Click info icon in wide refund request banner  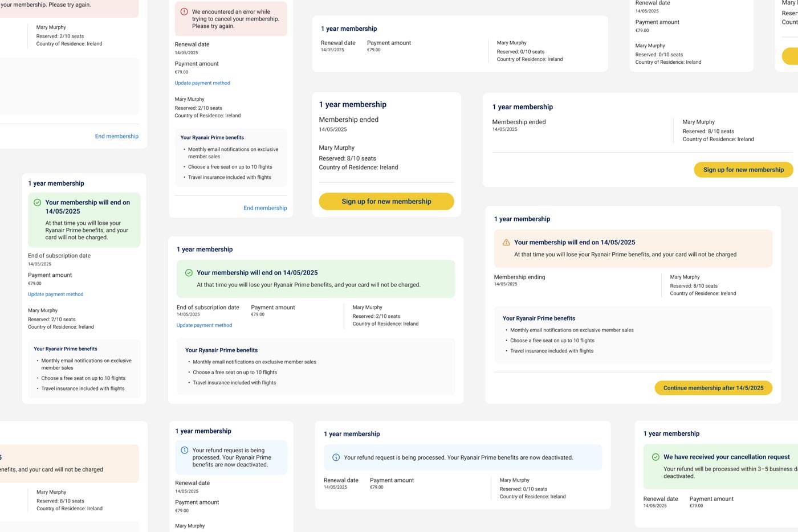coord(336,457)
